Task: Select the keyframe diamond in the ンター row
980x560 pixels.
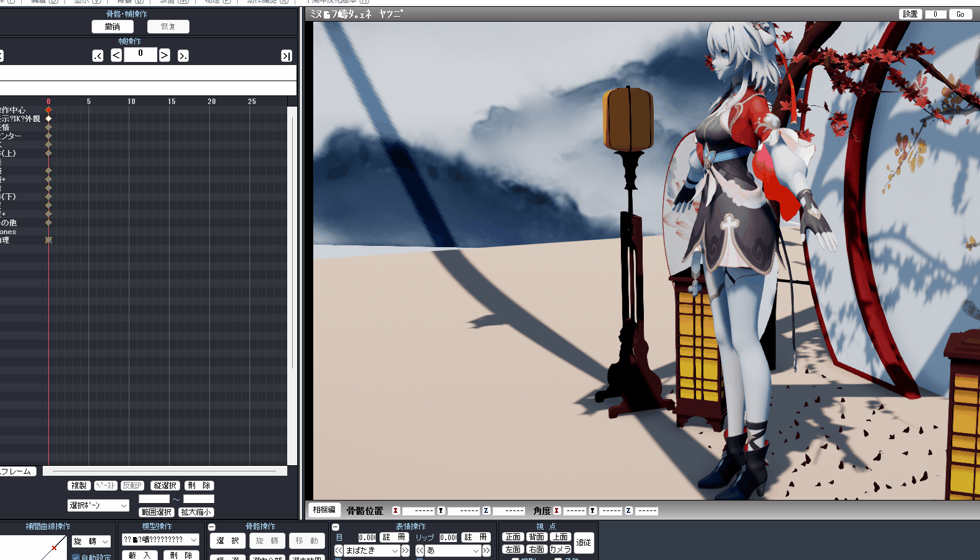Action: coord(48,136)
